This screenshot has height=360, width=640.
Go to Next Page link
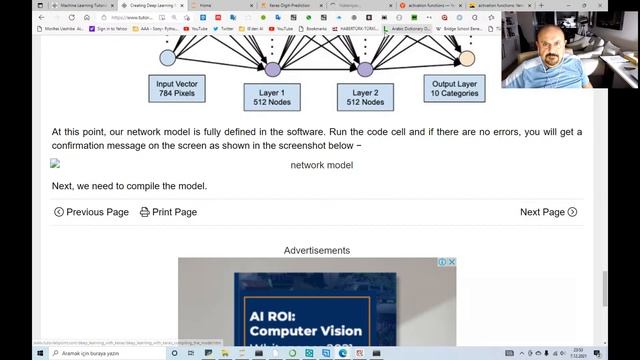coord(549,212)
